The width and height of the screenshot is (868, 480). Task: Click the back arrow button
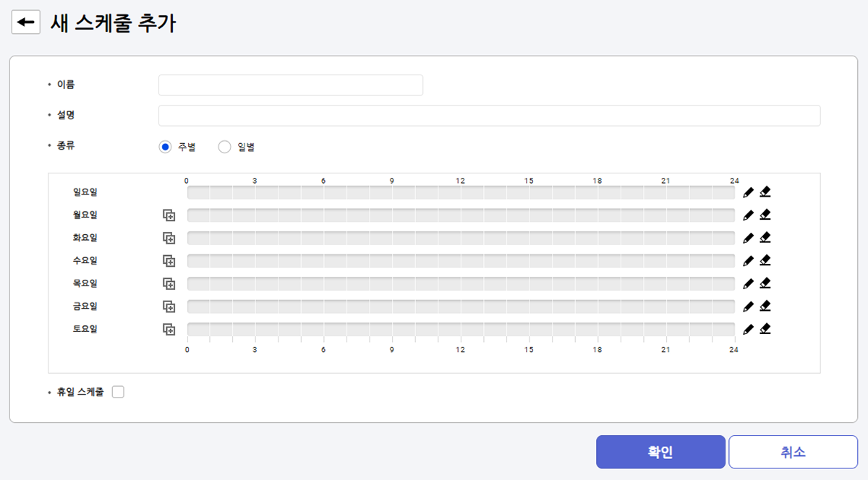pyautogui.click(x=25, y=22)
